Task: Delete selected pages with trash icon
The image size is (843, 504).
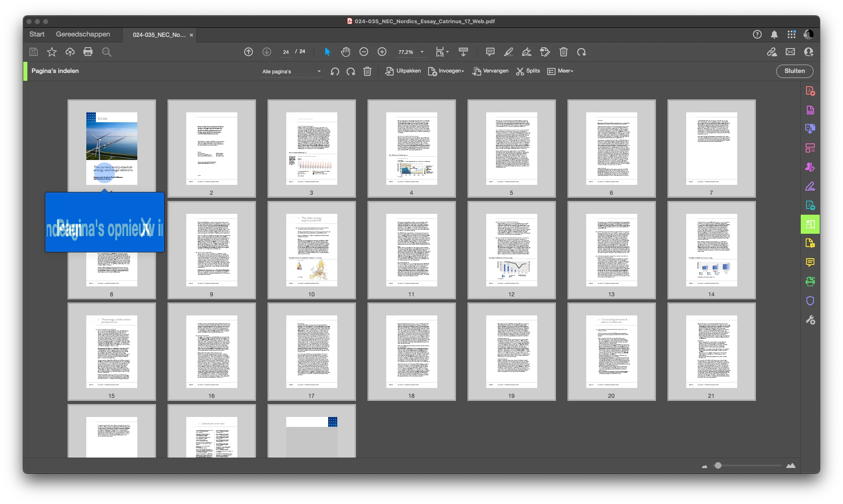Action: pyautogui.click(x=367, y=71)
